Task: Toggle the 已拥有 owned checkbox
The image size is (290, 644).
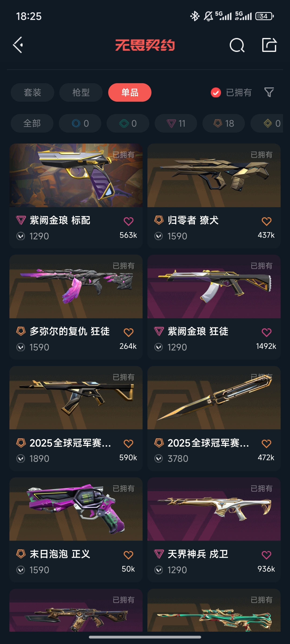Action: pos(216,93)
